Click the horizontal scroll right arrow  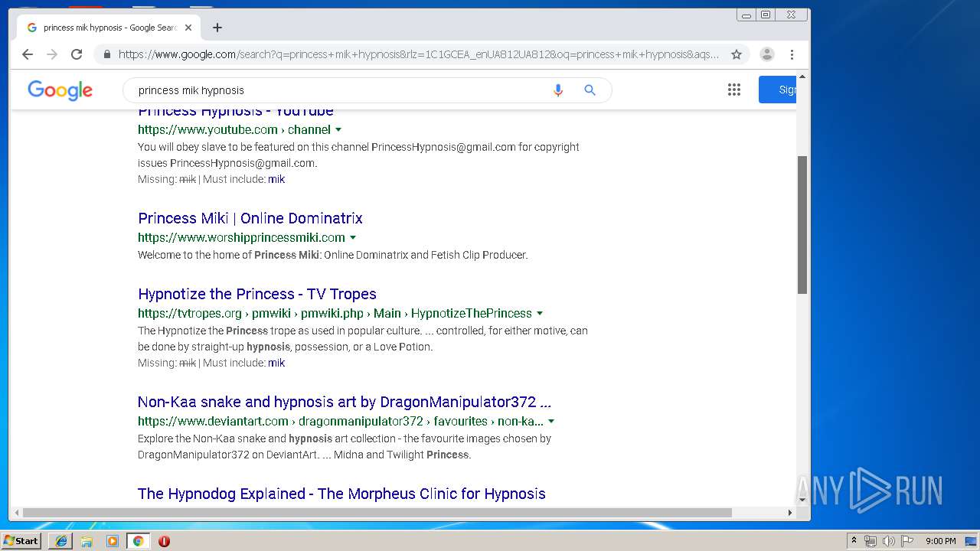pos(791,513)
